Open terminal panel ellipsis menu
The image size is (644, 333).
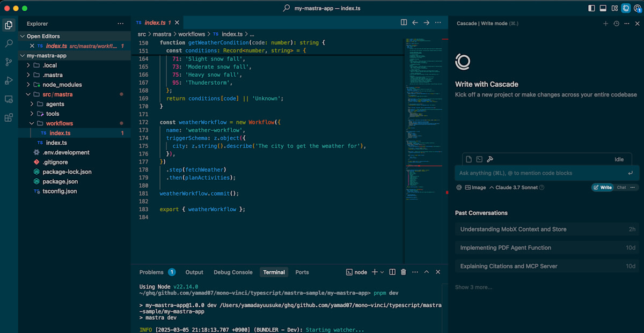(x=415, y=272)
